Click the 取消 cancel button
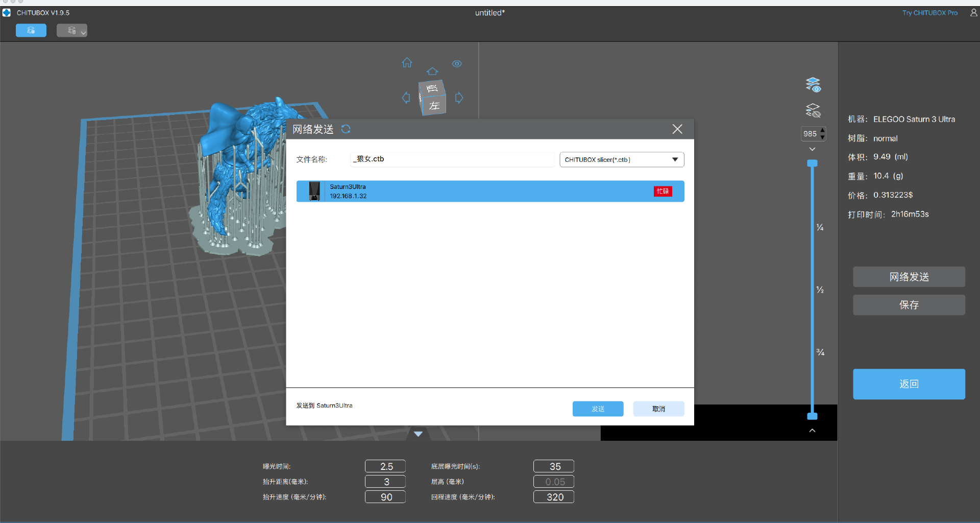The width and height of the screenshot is (980, 523). pyautogui.click(x=658, y=409)
